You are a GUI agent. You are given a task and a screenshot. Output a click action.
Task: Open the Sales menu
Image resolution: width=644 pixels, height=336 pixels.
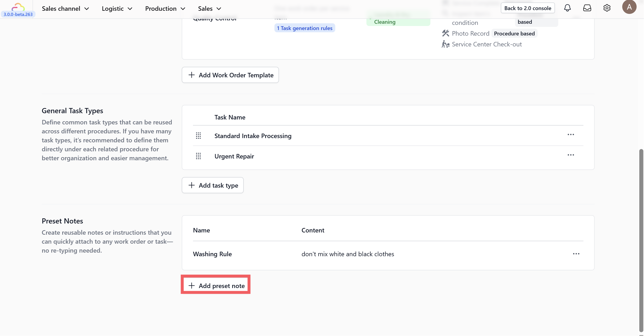(210, 9)
